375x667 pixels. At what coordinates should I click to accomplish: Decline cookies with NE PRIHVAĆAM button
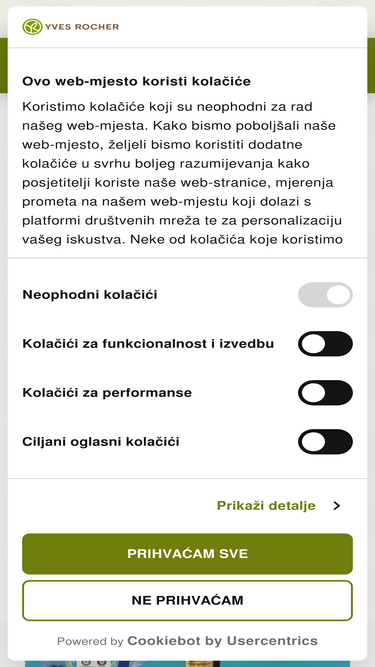coord(188,600)
